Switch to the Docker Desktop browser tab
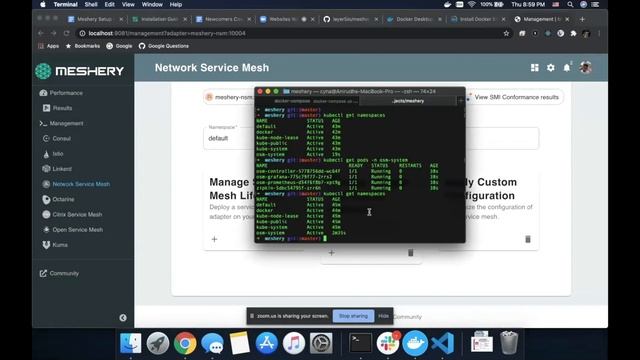Viewport: 640px width, 360px height. [x=414, y=19]
